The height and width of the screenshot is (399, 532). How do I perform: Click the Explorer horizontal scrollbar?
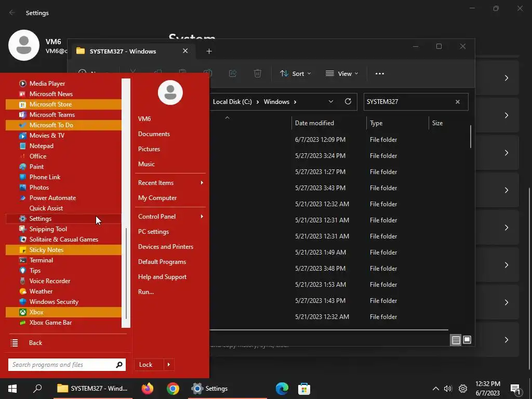[329, 329]
